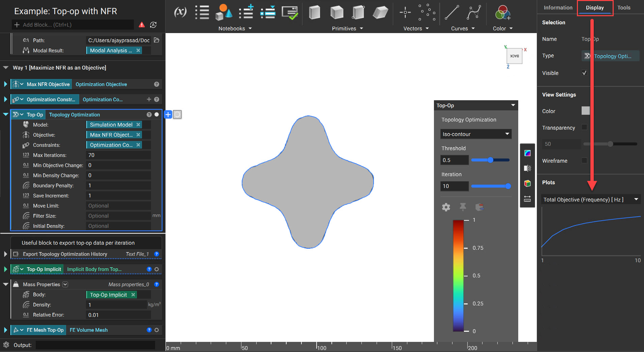Select the cube primitive icon
The width and height of the screenshot is (644, 352).
(336, 12)
